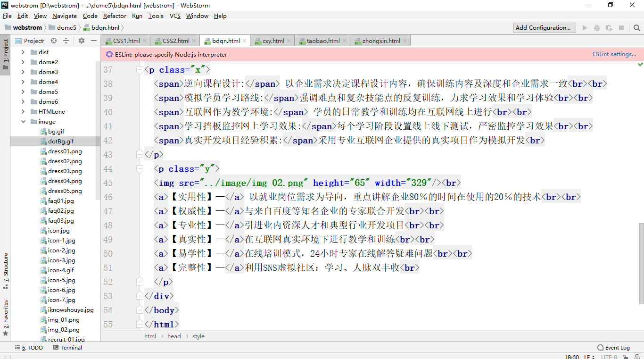644x359 pixels.
Task: Click the Scroll from Source target icon
Action: point(54,41)
